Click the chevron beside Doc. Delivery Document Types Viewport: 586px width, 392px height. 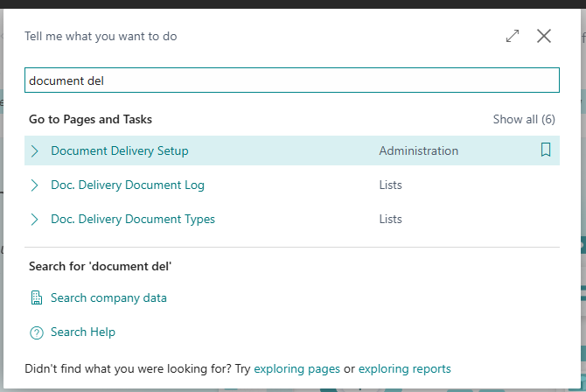point(34,220)
